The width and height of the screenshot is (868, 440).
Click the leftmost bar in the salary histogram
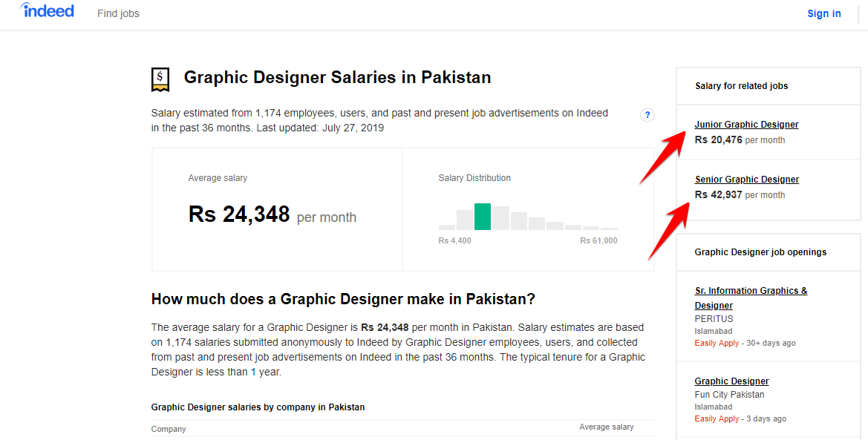pos(446,227)
